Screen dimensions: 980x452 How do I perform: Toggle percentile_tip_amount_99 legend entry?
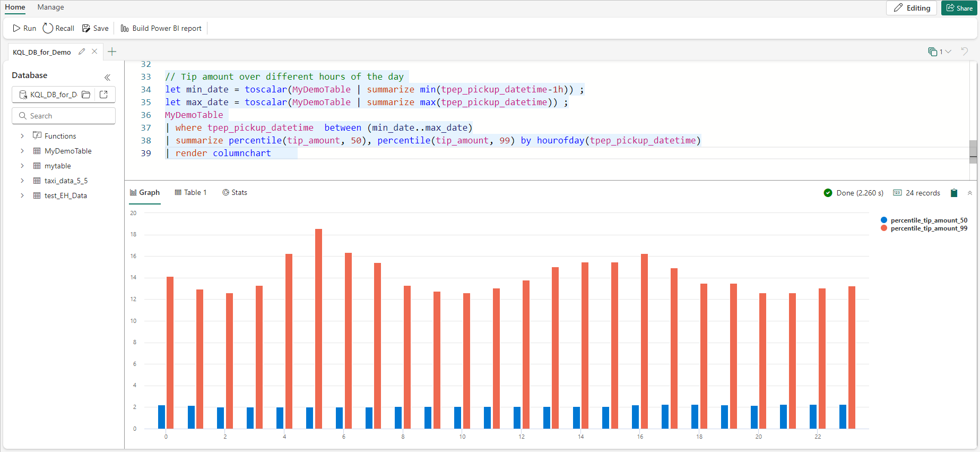pyautogui.click(x=924, y=228)
